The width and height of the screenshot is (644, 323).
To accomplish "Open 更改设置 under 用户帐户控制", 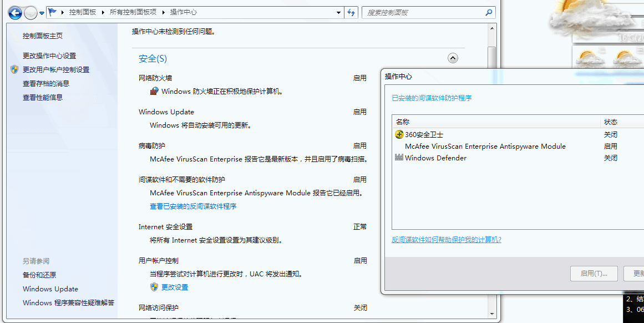I will point(175,287).
